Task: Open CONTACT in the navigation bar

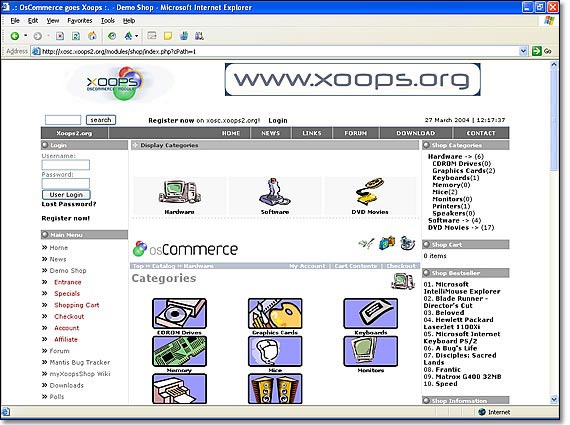Action: [x=481, y=133]
